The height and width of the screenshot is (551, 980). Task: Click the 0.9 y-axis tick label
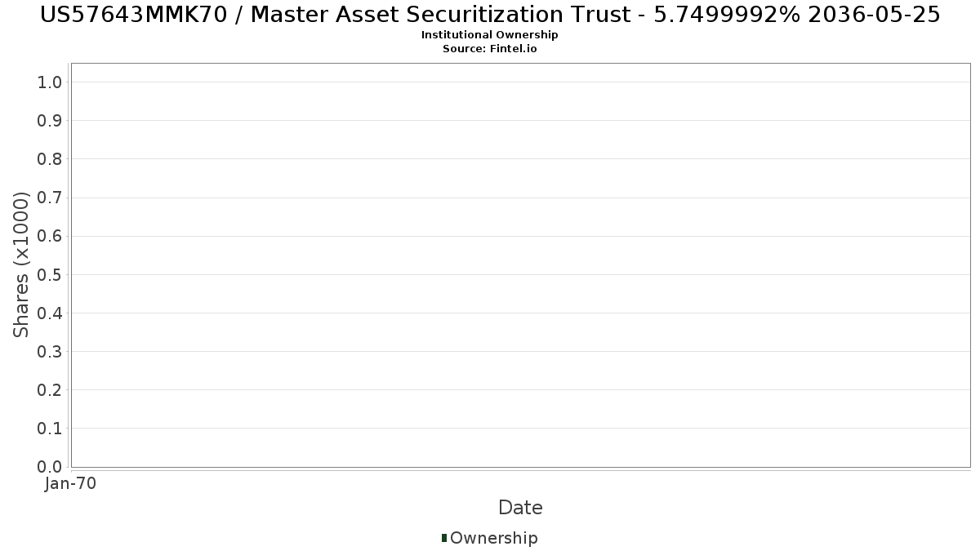click(50, 121)
